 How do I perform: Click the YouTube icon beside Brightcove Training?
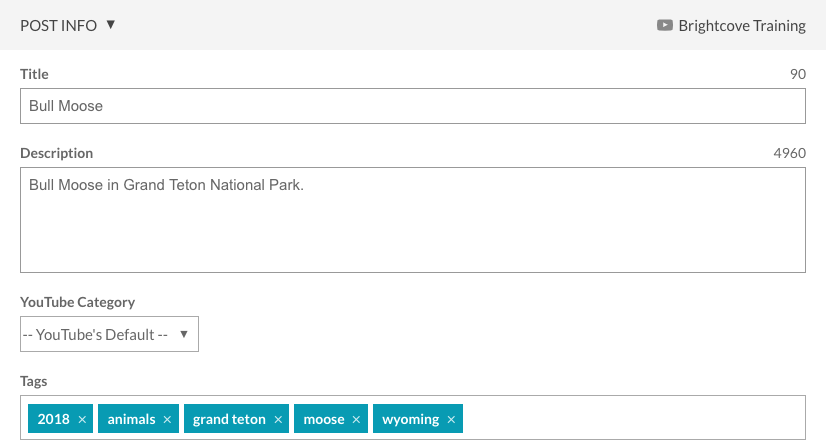(x=665, y=26)
